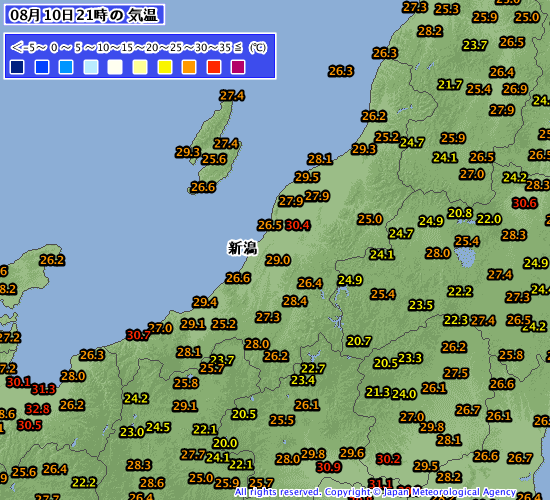Click the 08月10日21時の気温 title
The image size is (550, 500).
coord(84,15)
